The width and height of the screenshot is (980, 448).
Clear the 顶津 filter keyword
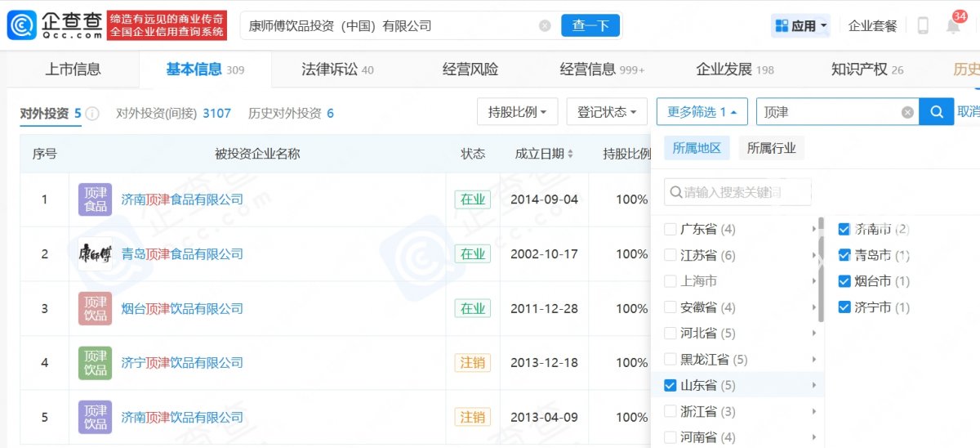(907, 112)
